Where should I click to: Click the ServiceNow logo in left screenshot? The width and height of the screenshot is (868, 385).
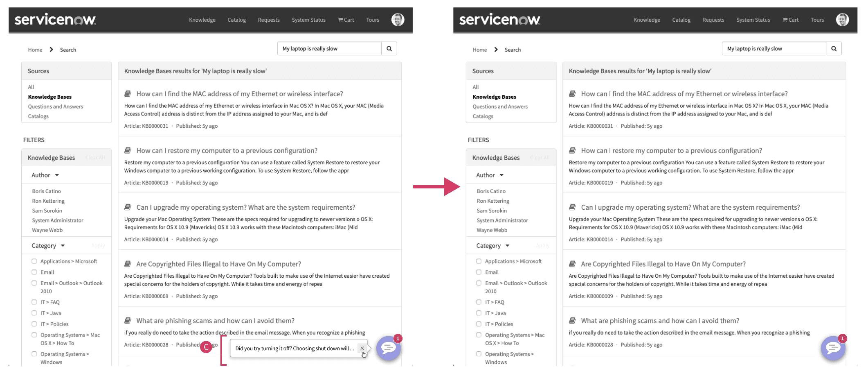pos(55,19)
